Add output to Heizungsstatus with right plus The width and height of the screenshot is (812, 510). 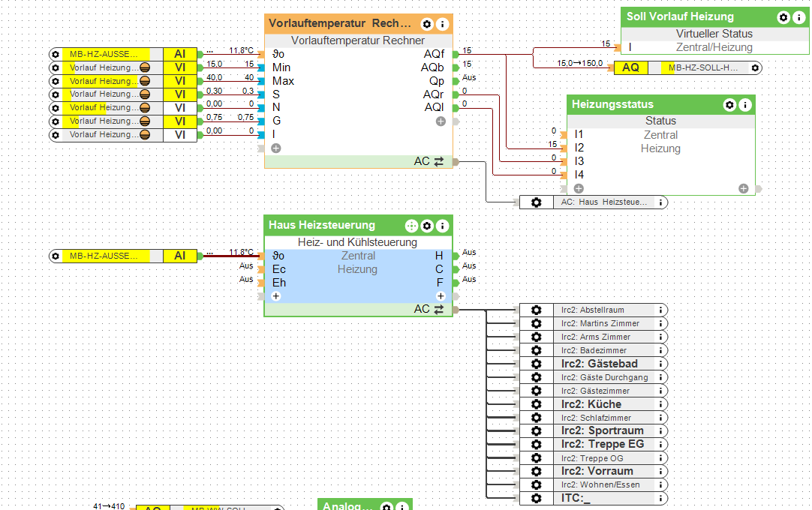coord(744,188)
